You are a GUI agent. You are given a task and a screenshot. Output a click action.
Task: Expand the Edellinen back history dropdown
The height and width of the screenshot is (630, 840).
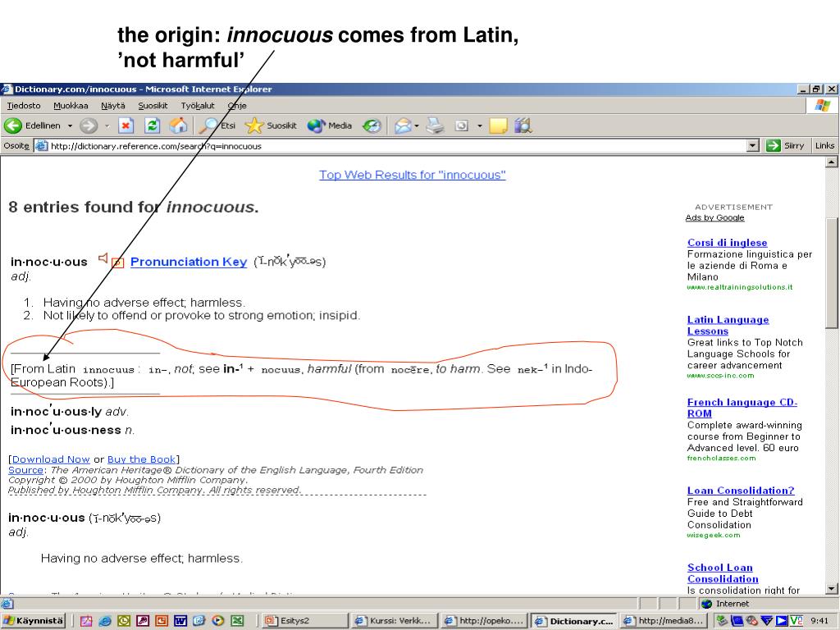point(70,126)
